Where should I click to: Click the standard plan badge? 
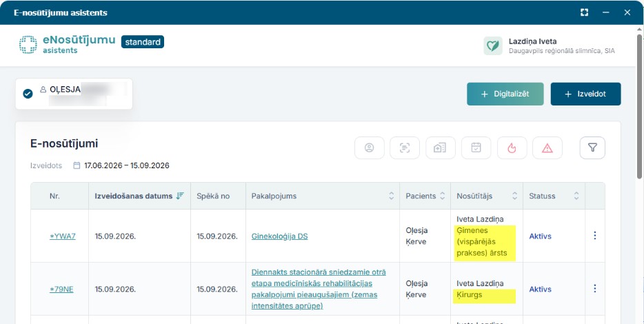point(143,42)
